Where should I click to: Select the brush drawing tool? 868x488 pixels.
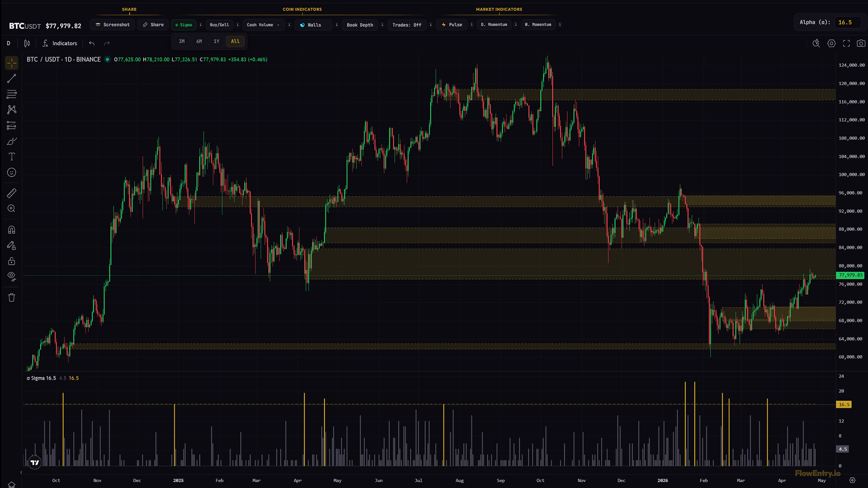(12, 141)
